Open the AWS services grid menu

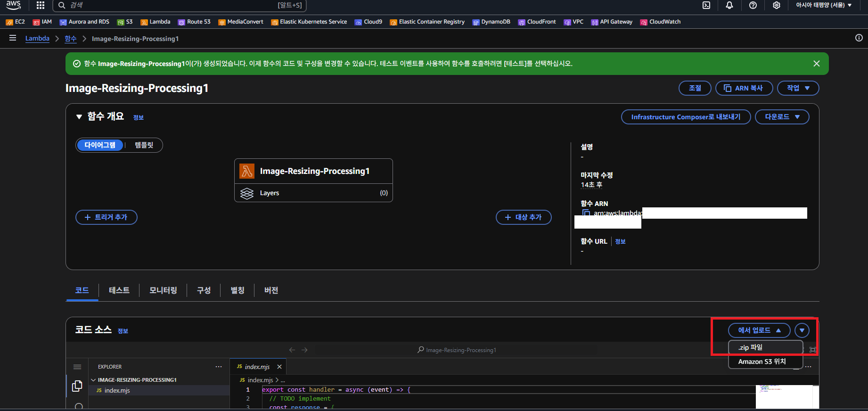click(x=41, y=5)
